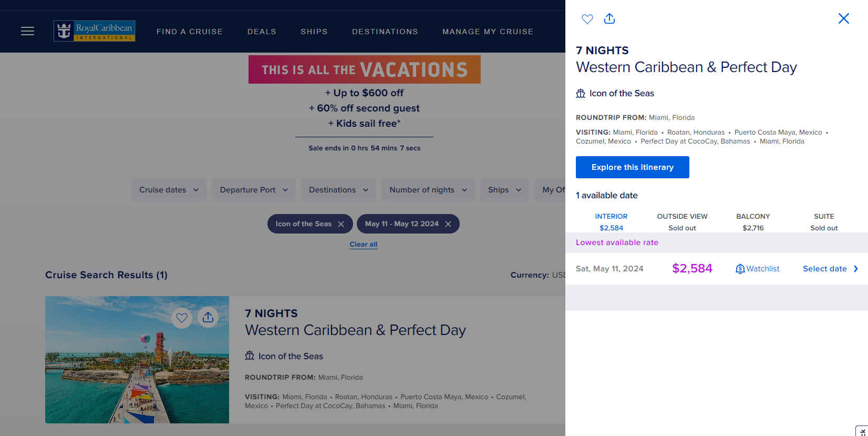The height and width of the screenshot is (436, 868).
Task: Click the Clear all filters link
Action: pos(363,244)
